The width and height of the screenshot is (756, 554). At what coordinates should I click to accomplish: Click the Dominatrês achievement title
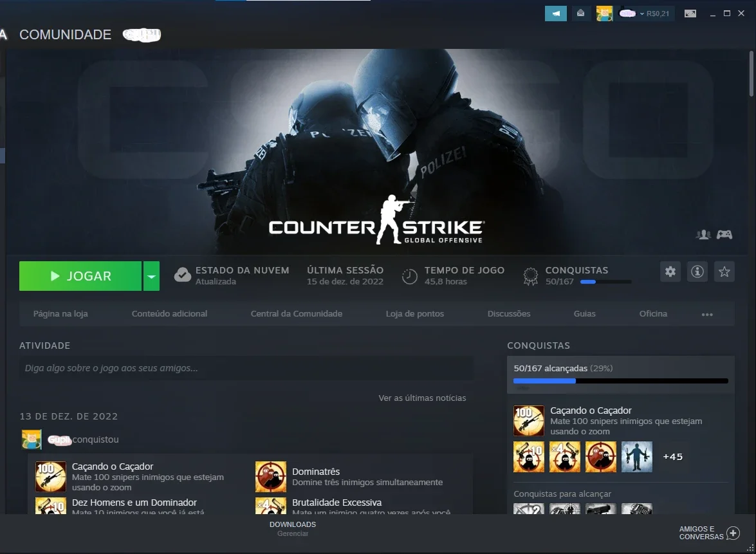tap(316, 472)
